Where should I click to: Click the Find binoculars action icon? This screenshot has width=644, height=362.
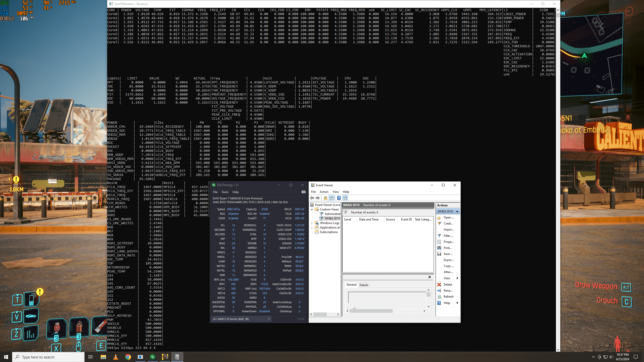pos(439,248)
